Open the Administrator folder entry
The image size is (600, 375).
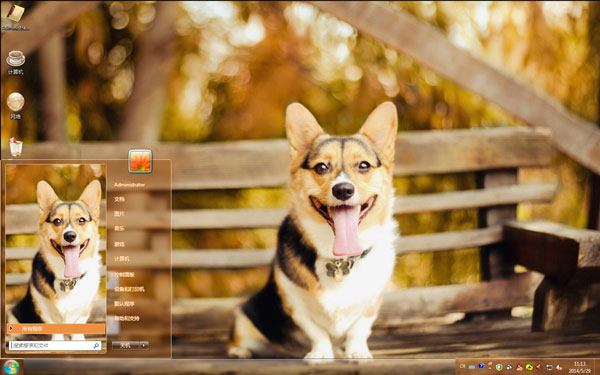129,185
